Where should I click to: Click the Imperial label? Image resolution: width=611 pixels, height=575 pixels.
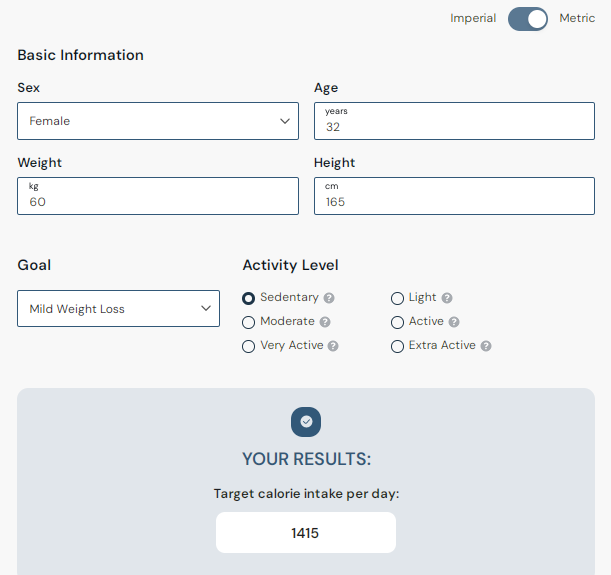[x=473, y=18]
